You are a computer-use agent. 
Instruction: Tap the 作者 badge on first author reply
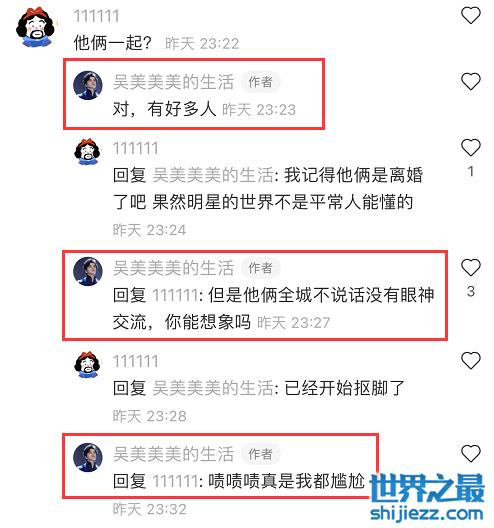click(260, 82)
